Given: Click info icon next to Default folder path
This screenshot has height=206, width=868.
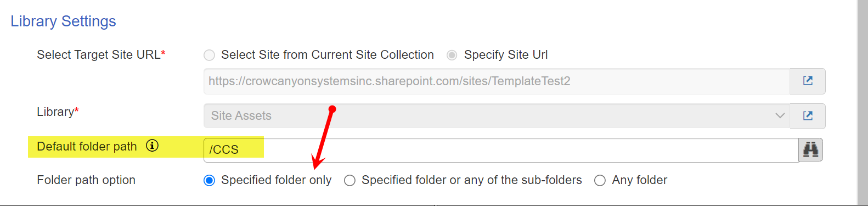Looking at the screenshot, I should pyautogui.click(x=152, y=146).
